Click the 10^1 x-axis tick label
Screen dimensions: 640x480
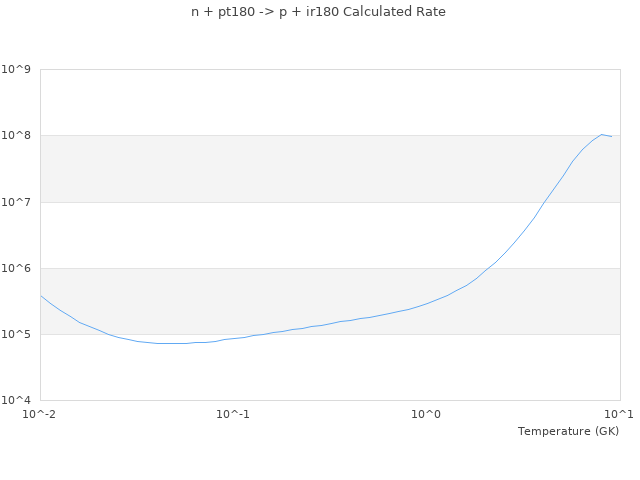pyautogui.click(x=619, y=414)
